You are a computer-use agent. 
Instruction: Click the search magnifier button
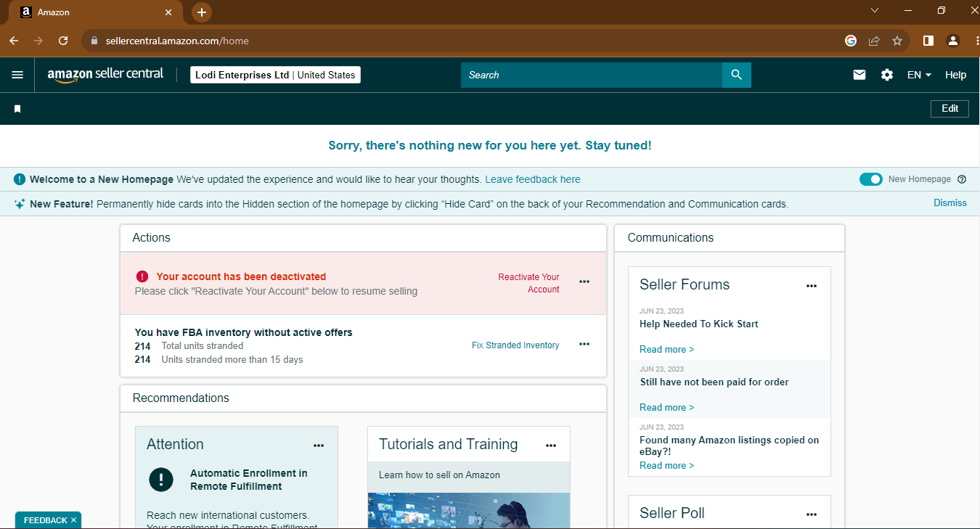coord(737,75)
